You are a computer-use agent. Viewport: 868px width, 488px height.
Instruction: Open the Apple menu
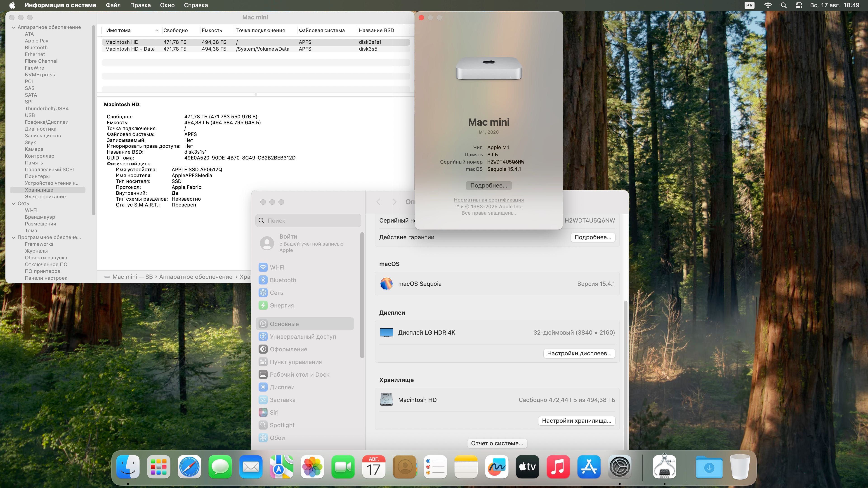click(x=12, y=5)
